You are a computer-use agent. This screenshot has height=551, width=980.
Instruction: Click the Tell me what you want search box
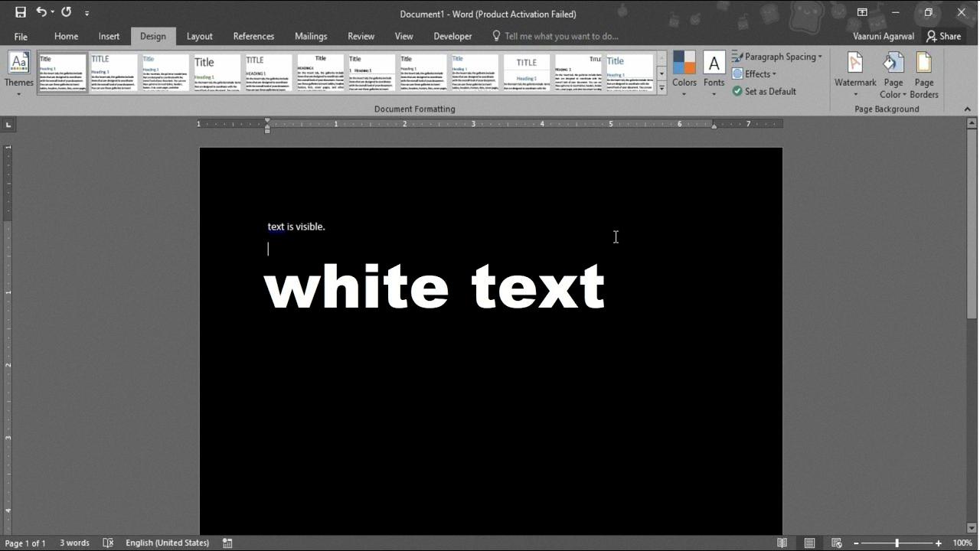coord(560,36)
